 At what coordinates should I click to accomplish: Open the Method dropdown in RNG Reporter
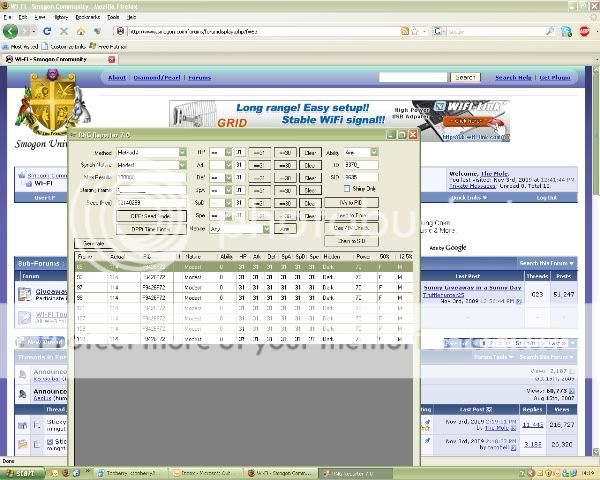pos(182,152)
